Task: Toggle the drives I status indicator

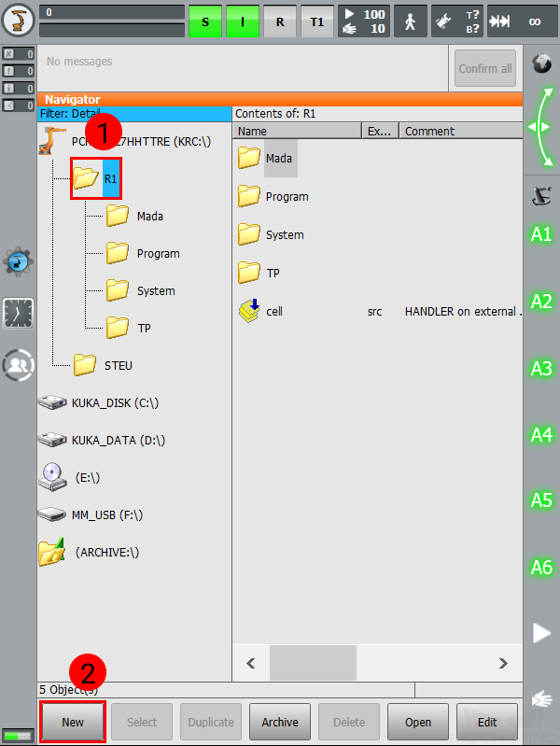Action: pyautogui.click(x=243, y=21)
